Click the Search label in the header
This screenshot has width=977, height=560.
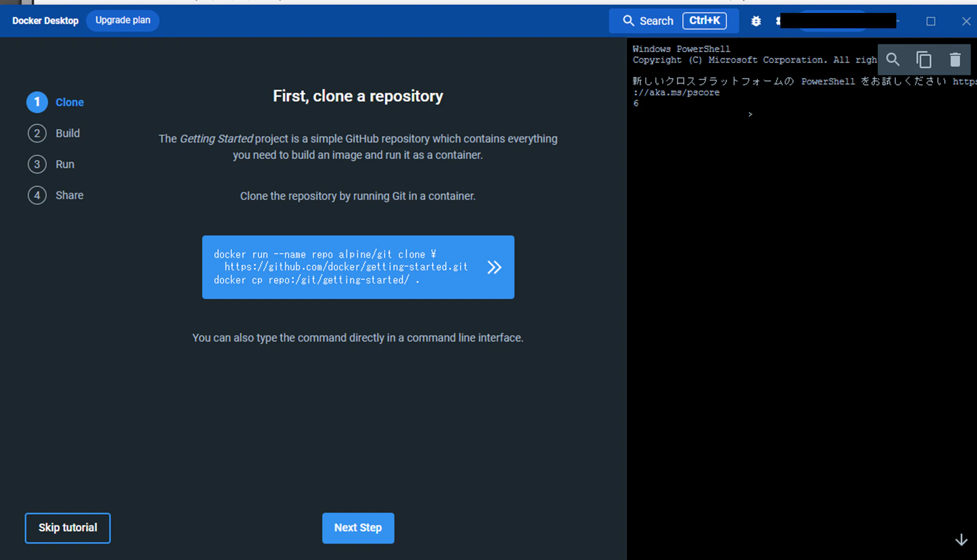point(656,21)
